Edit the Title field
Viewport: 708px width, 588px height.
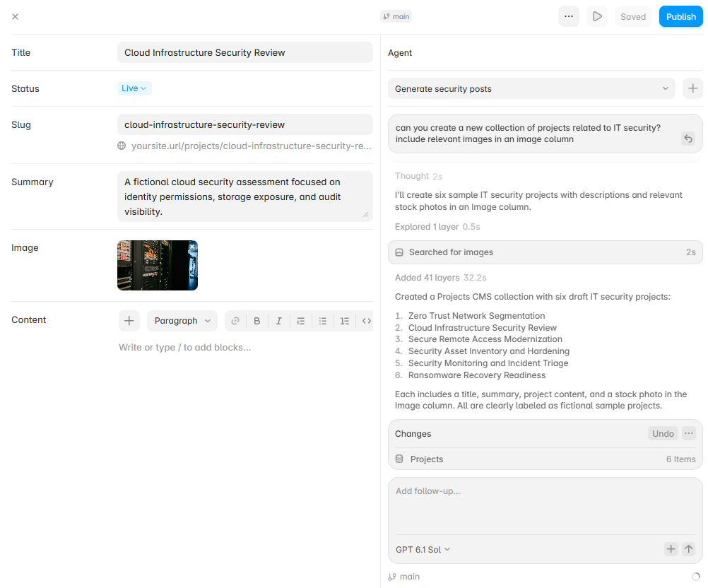(245, 52)
